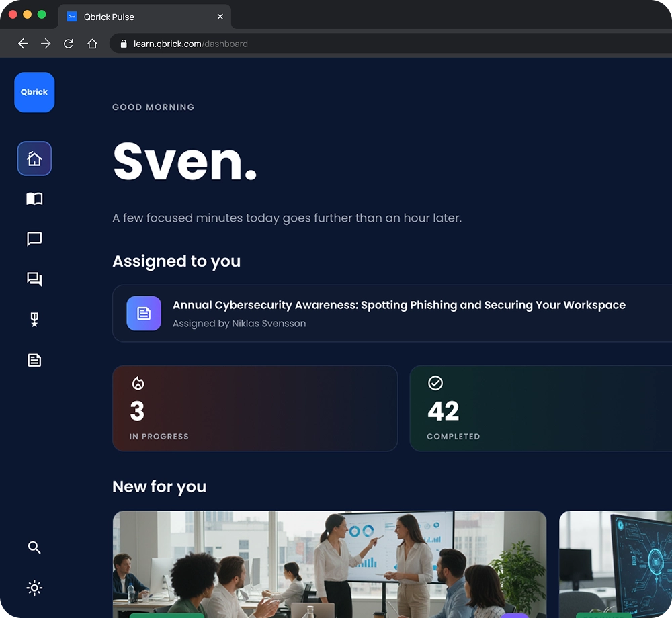
Task: Toggle the light mode sun icon
Action: 34,588
